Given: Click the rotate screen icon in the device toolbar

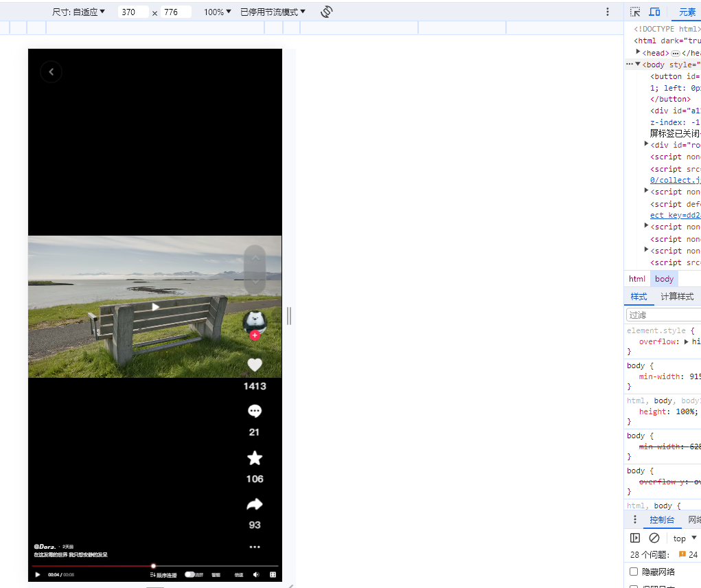Looking at the screenshot, I should (x=327, y=12).
